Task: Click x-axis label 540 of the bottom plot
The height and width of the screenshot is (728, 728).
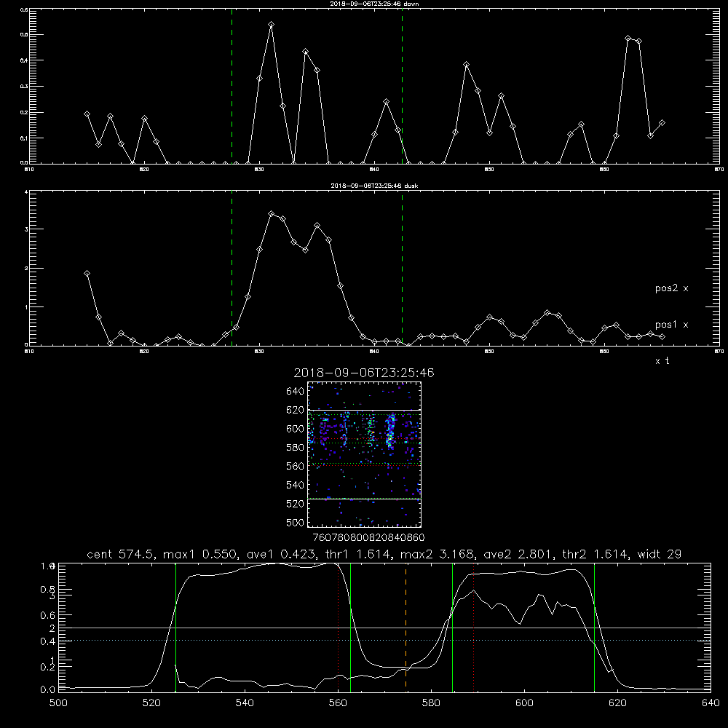Action: click(245, 703)
